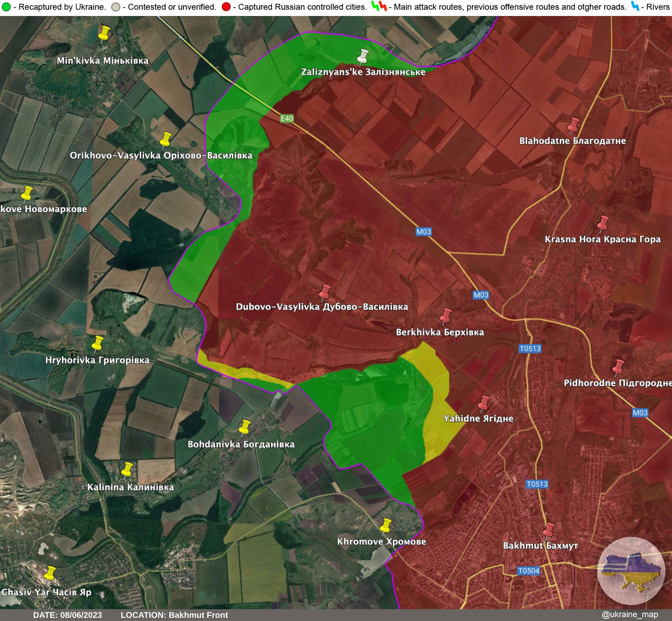Click the Krasna Hora town label
The height and width of the screenshot is (621, 672).
(602, 239)
